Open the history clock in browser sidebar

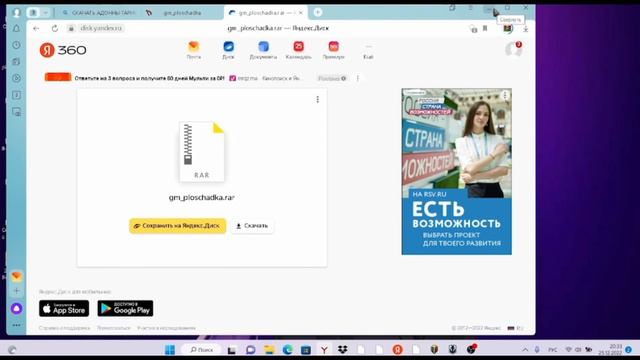coord(16,45)
